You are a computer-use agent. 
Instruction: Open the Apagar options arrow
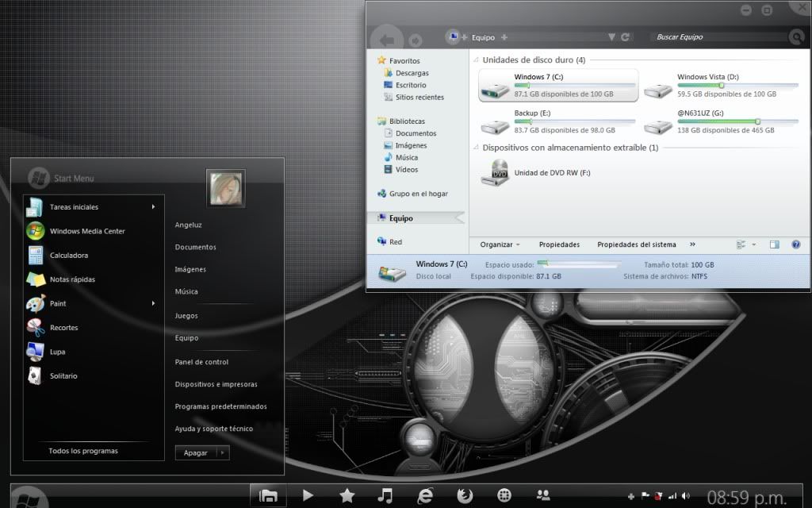(223, 452)
